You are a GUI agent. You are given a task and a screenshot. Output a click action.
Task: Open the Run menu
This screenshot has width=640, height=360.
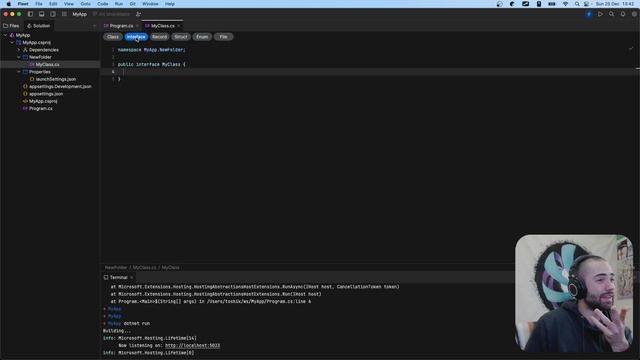pos(119,4)
